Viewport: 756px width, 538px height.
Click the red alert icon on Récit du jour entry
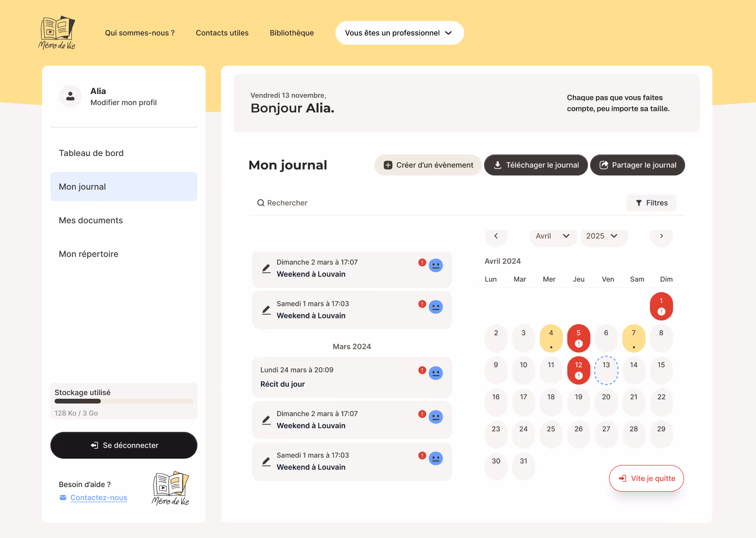point(422,370)
